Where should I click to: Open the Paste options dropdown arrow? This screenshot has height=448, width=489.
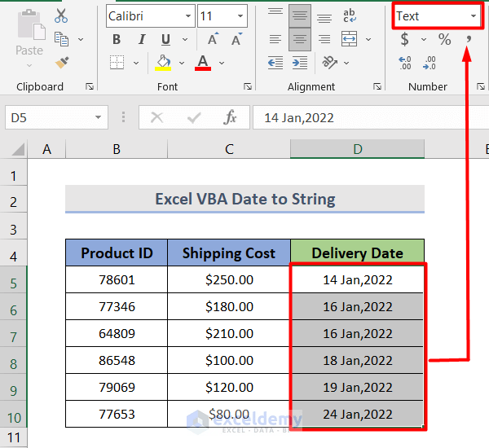[x=29, y=65]
